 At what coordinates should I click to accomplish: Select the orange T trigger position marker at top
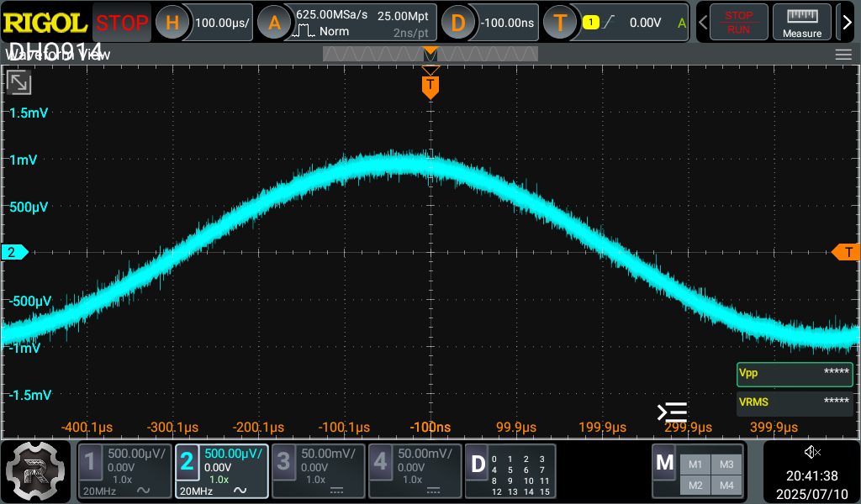(430, 87)
